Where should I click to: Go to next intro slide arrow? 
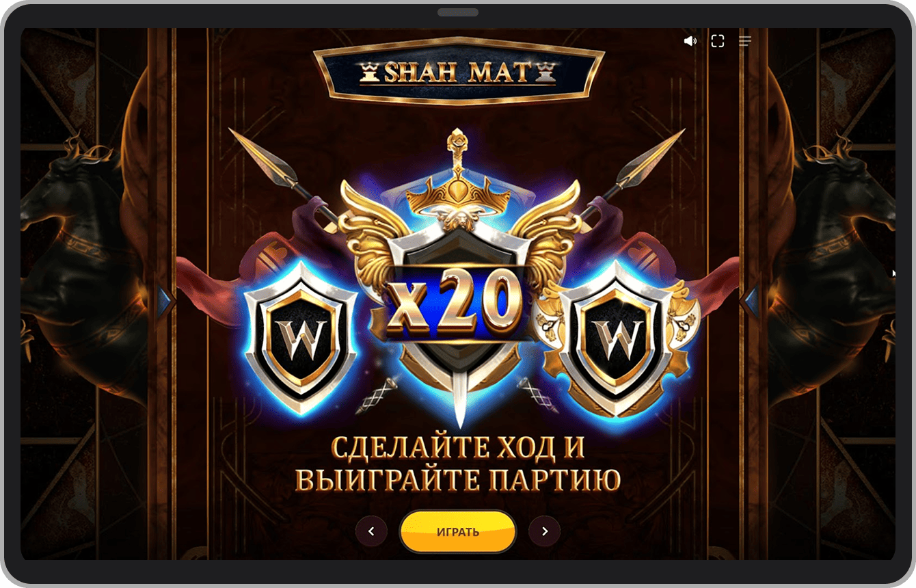[545, 531]
